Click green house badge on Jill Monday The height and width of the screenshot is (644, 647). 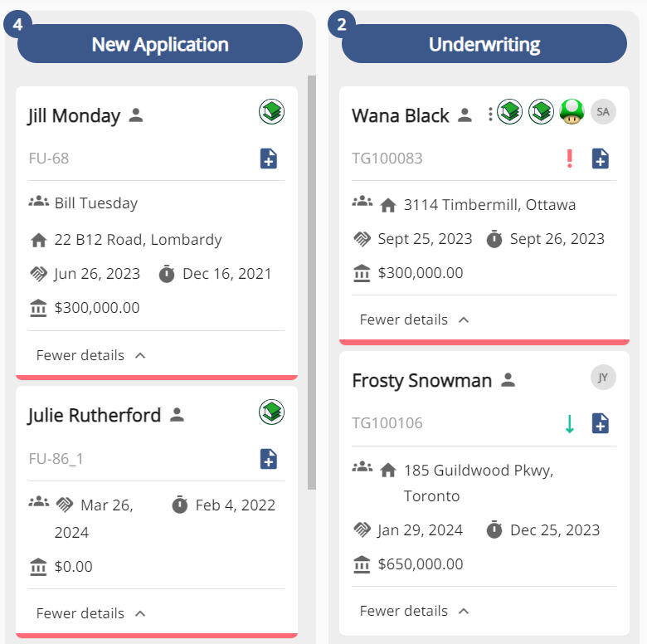coord(271,111)
